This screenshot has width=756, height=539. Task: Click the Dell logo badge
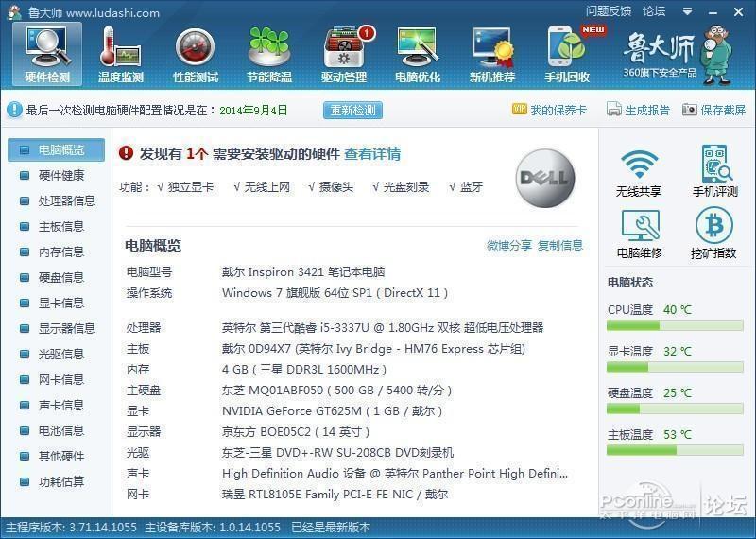pos(545,178)
